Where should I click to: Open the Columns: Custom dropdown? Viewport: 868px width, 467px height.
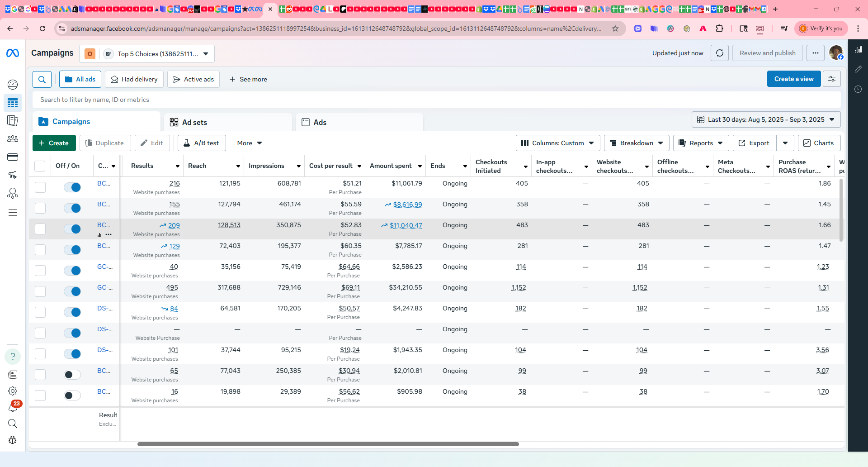pyautogui.click(x=557, y=143)
